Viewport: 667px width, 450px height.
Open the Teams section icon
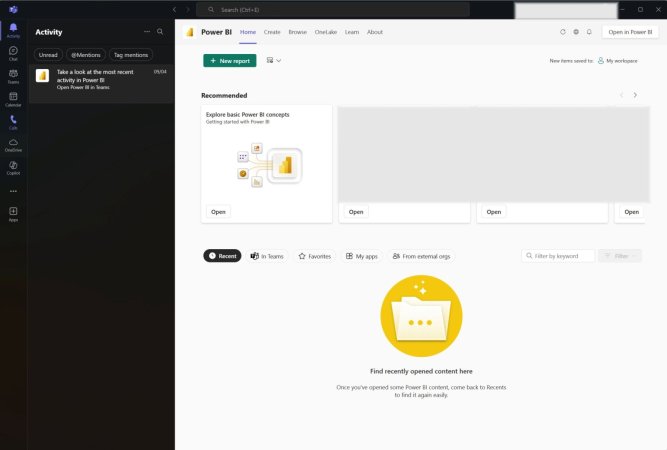pos(13,76)
